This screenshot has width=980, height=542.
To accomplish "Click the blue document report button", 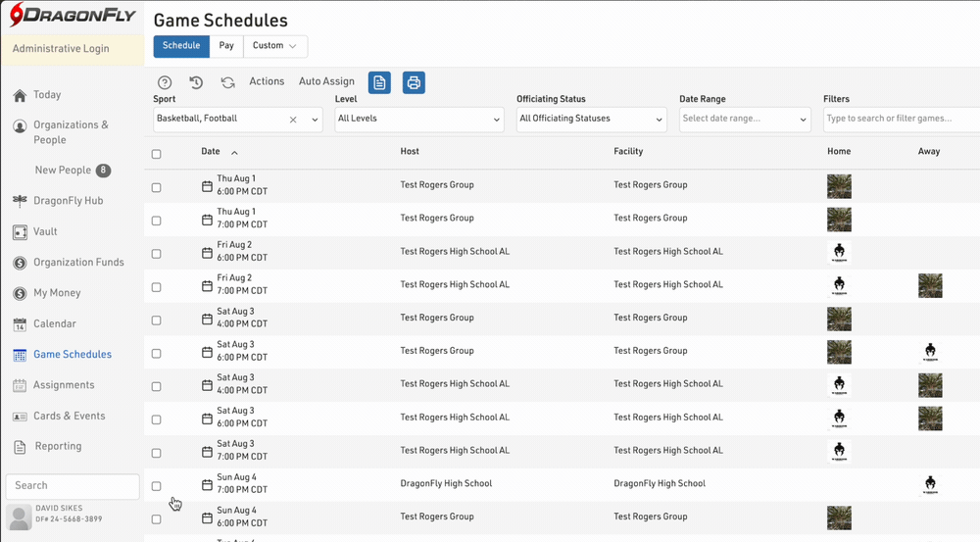I will [x=379, y=83].
